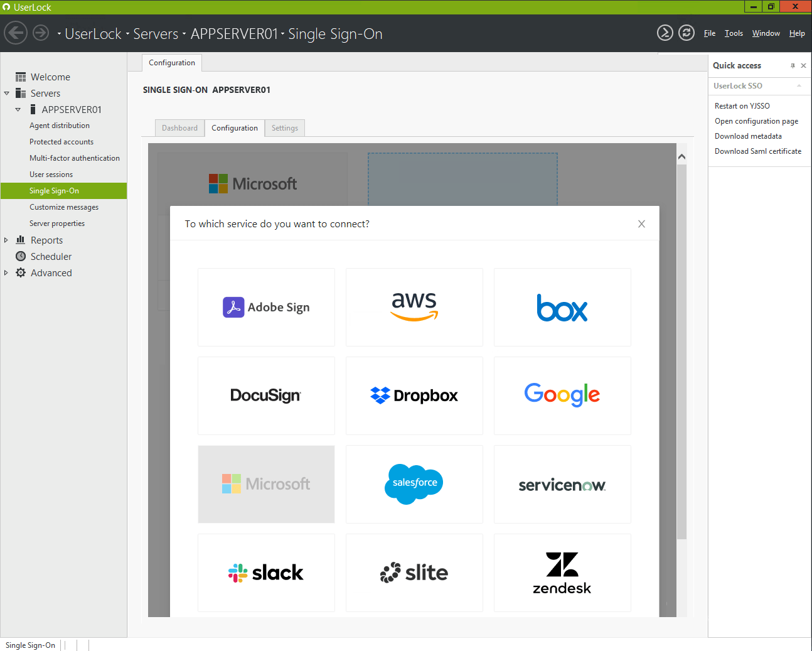The height and width of the screenshot is (651, 812).
Task: Collapse the Servers tree node
Action: [x=7, y=93]
